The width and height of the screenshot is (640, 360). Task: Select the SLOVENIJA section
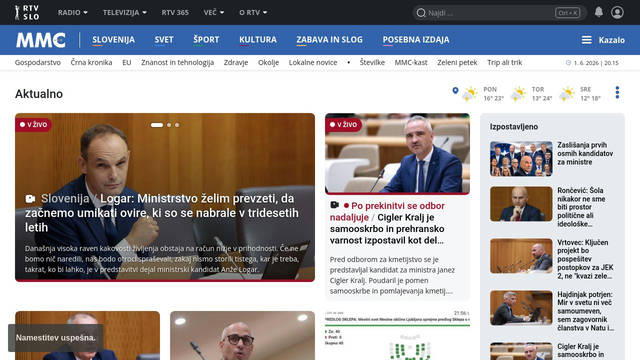pos(113,40)
